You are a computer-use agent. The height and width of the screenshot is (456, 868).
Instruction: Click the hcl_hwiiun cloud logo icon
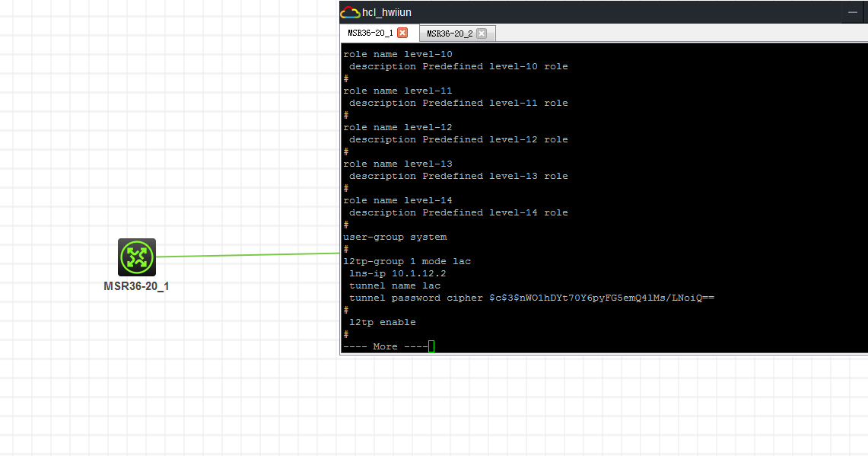[350, 12]
